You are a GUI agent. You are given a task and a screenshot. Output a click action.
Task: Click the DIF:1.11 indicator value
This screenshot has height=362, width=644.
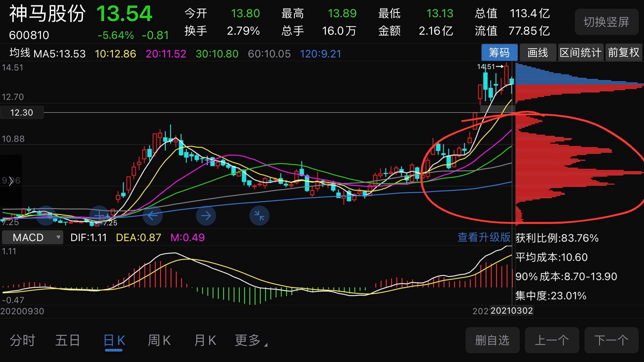[x=89, y=238]
